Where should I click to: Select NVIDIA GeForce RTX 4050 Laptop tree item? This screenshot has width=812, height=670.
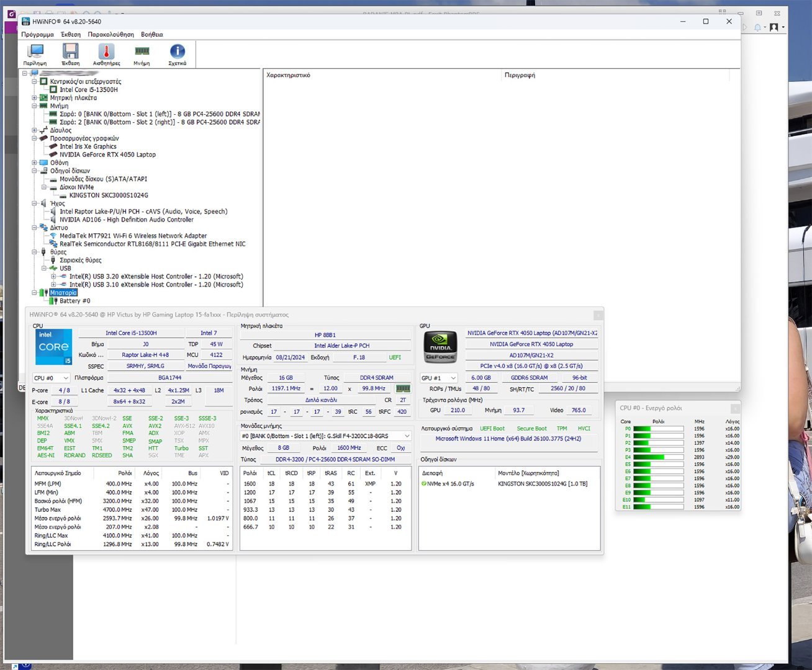(x=108, y=154)
